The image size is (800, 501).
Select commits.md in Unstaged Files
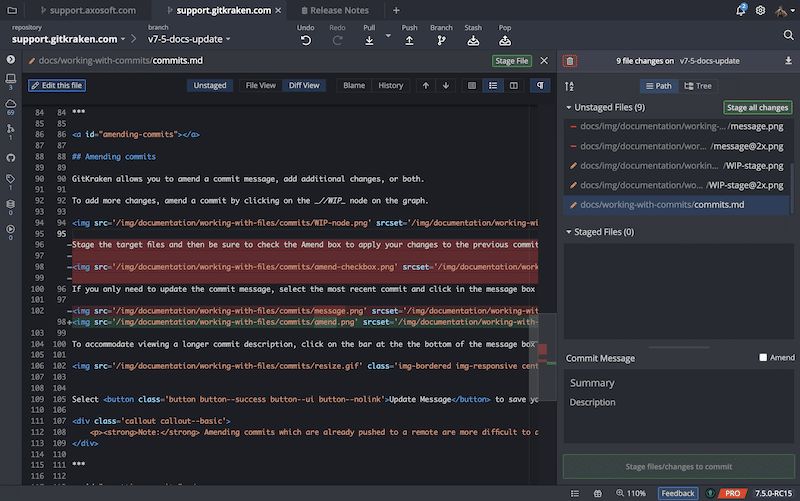[x=677, y=205]
